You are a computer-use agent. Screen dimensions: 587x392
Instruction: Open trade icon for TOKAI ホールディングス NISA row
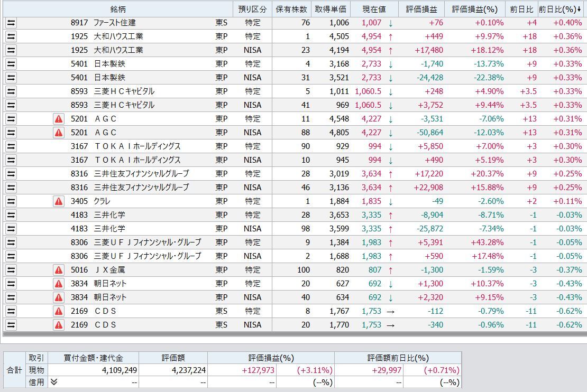tap(11, 160)
